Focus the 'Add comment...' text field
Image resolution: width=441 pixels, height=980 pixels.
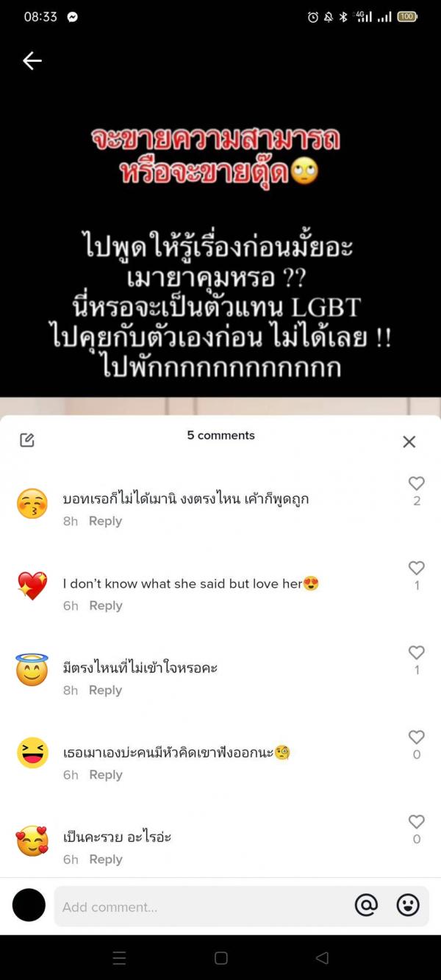point(198,907)
